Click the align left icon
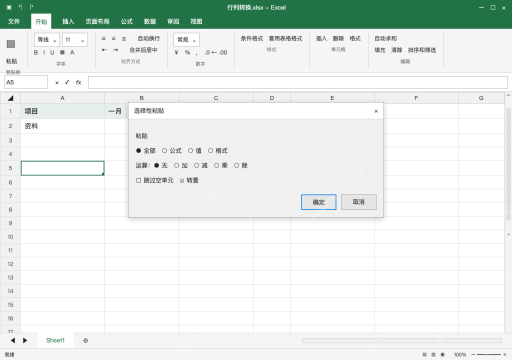Viewport: 512px width, 360px height. point(104,39)
